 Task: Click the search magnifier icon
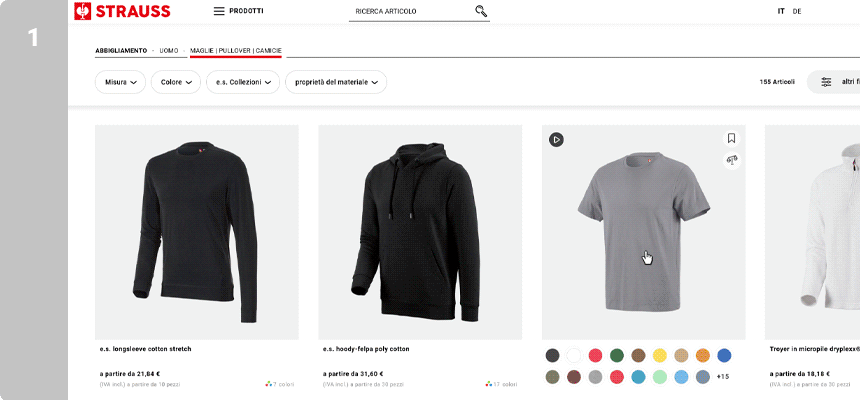(x=481, y=11)
